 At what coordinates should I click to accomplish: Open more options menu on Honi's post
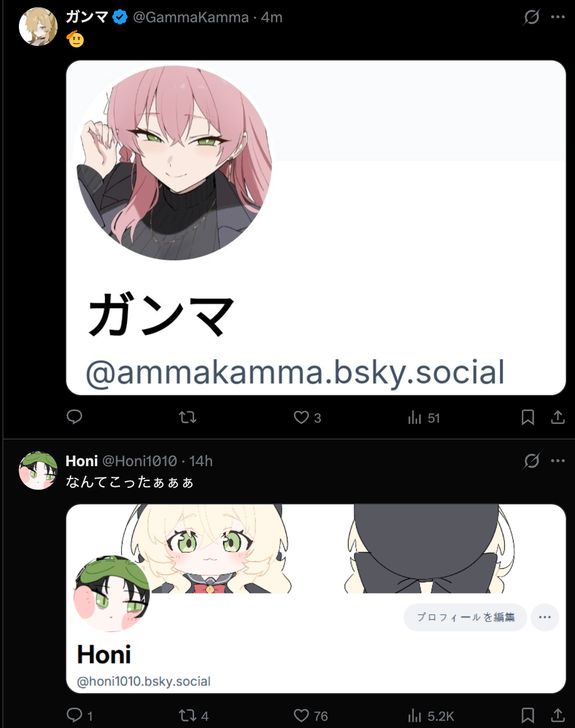558,460
